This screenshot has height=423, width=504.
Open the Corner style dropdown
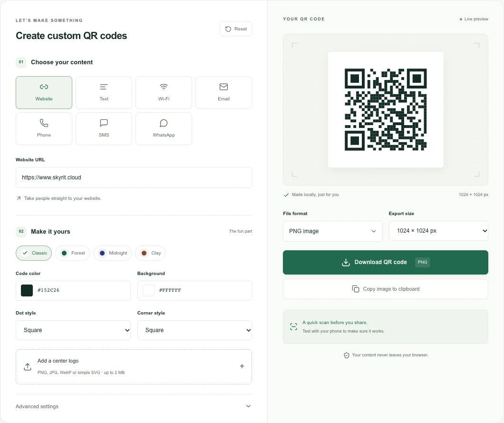pyautogui.click(x=194, y=330)
